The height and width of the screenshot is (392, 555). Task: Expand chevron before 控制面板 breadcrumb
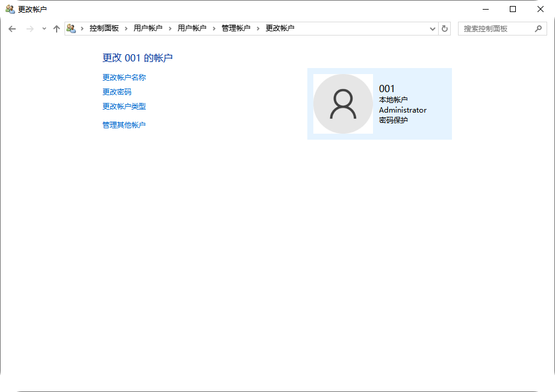pyautogui.click(x=82, y=29)
